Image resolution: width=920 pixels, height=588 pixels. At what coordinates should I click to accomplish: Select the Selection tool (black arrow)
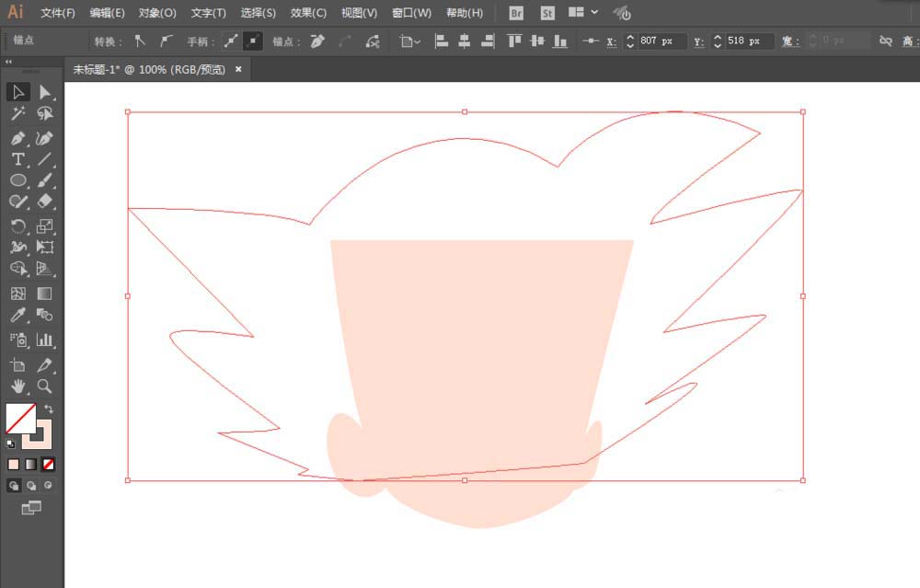[x=18, y=92]
